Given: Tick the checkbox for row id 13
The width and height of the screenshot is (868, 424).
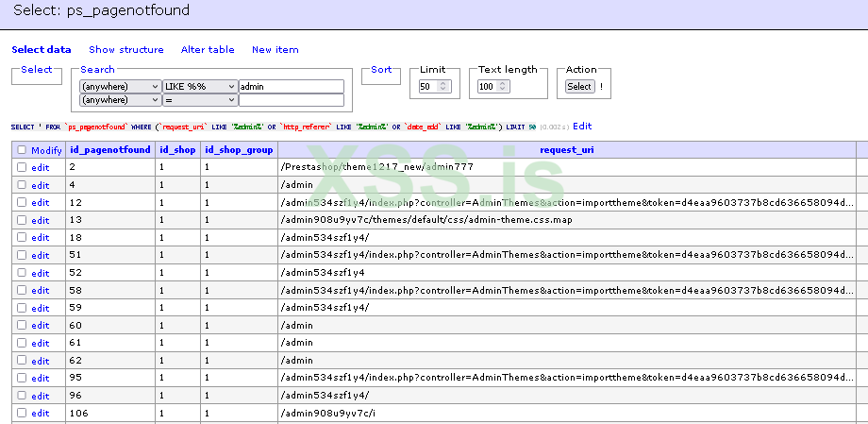Looking at the screenshot, I should pos(22,220).
